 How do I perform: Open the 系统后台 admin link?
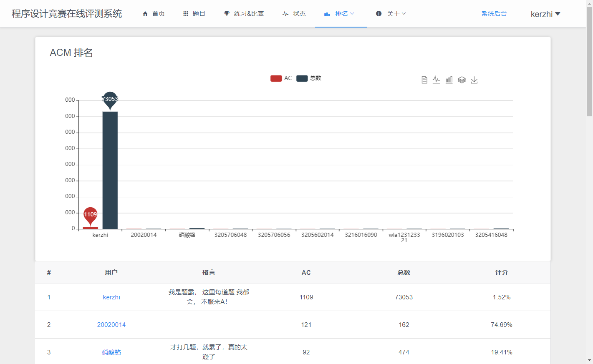coord(494,14)
